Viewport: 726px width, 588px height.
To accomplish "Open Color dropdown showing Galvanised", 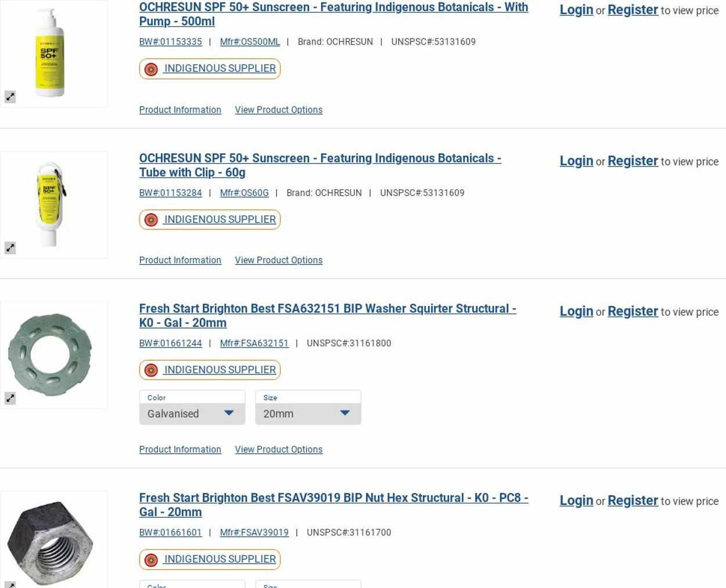I will click(192, 413).
